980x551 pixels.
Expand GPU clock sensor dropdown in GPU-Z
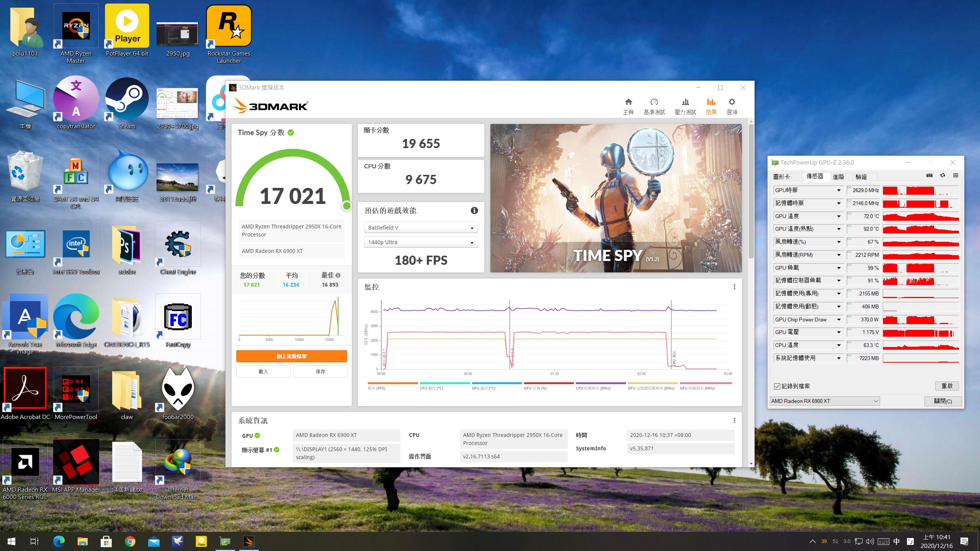tap(838, 190)
